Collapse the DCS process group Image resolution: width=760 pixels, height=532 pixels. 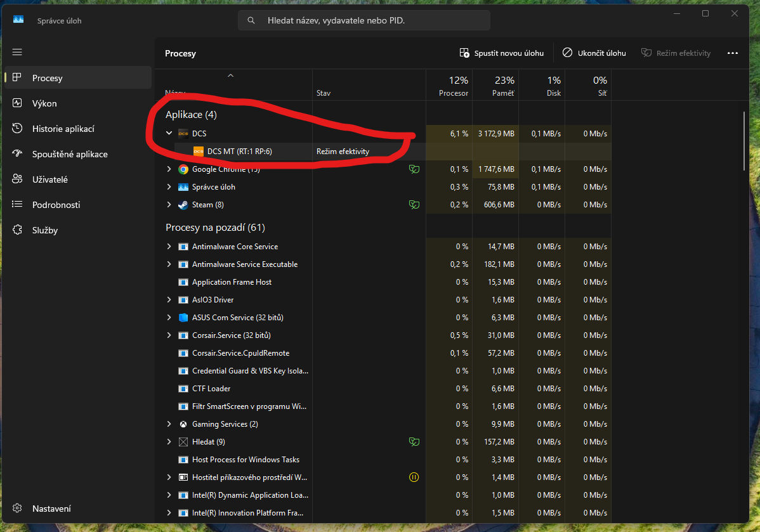click(x=169, y=133)
